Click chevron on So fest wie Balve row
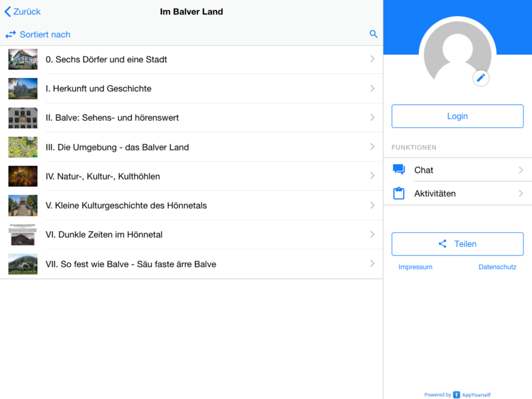 pos(372,264)
